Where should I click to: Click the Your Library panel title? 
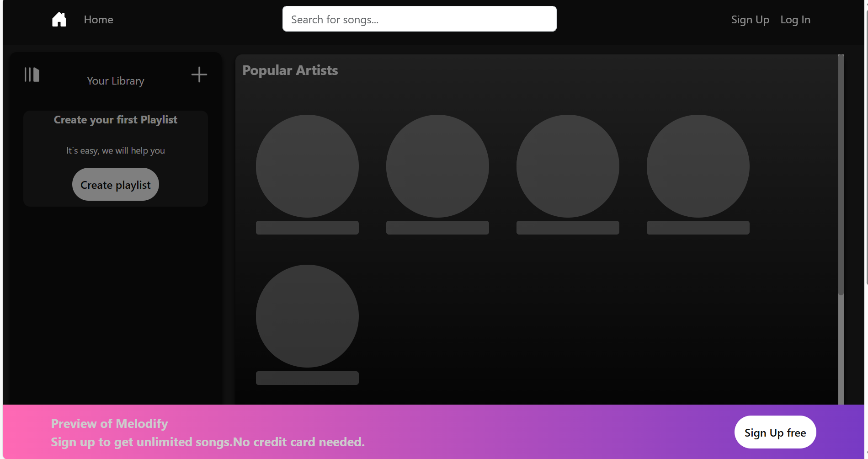pos(115,80)
